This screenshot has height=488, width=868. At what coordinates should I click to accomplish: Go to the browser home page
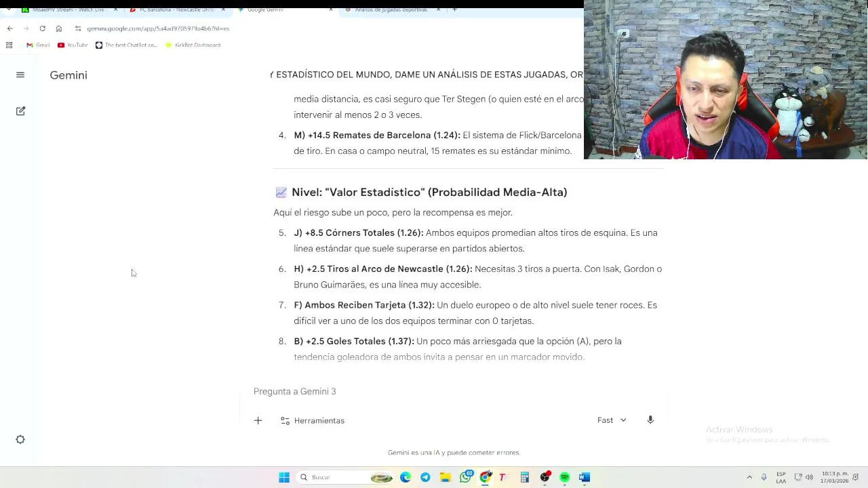(x=59, y=28)
